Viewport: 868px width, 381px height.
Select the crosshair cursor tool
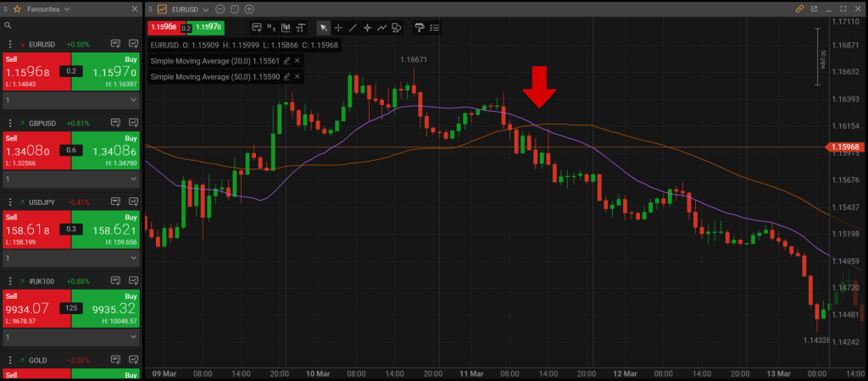(339, 27)
